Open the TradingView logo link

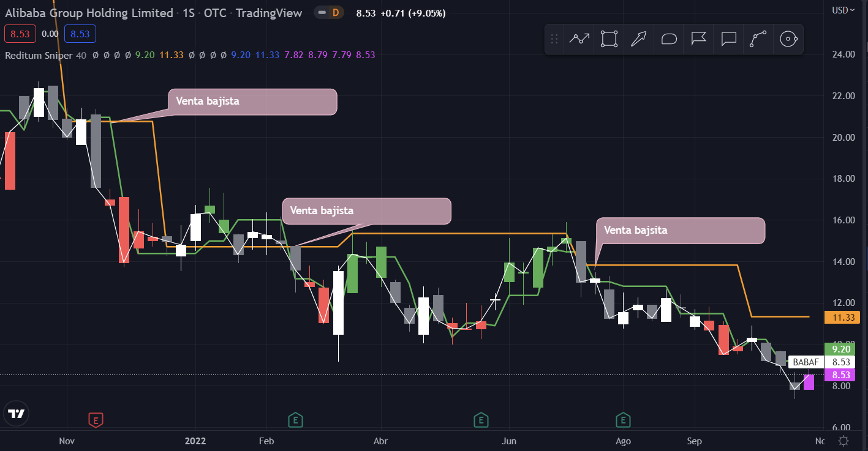[17, 414]
